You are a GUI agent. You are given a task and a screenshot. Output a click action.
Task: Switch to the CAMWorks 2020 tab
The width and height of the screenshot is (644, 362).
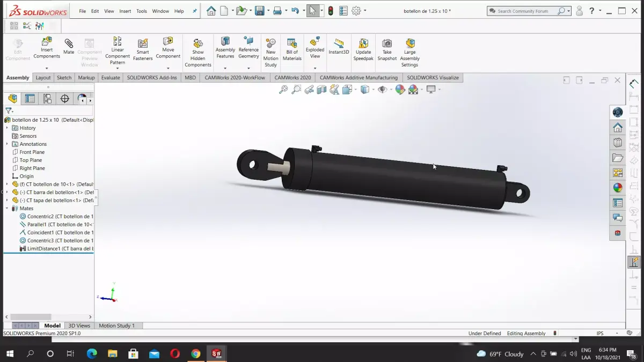pyautogui.click(x=292, y=77)
